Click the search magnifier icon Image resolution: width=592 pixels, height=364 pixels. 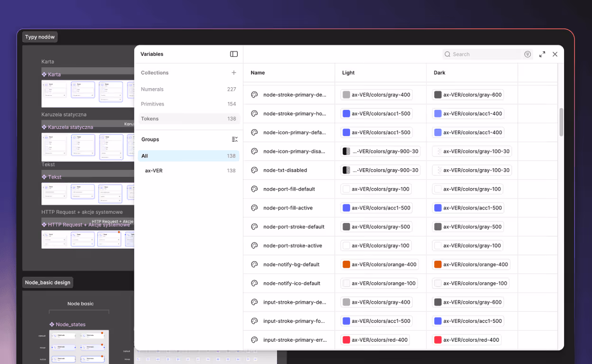[x=447, y=55]
